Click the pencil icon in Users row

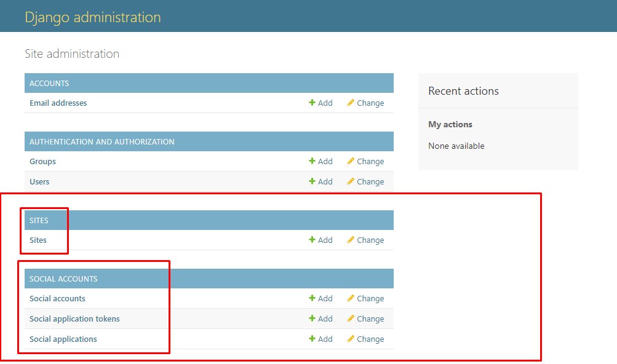(x=351, y=182)
